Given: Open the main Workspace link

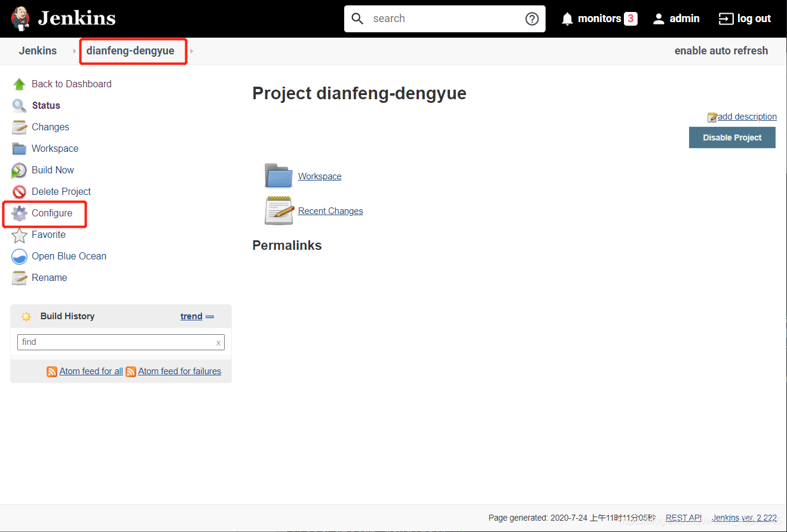Looking at the screenshot, I should click(x=320, y=176).
